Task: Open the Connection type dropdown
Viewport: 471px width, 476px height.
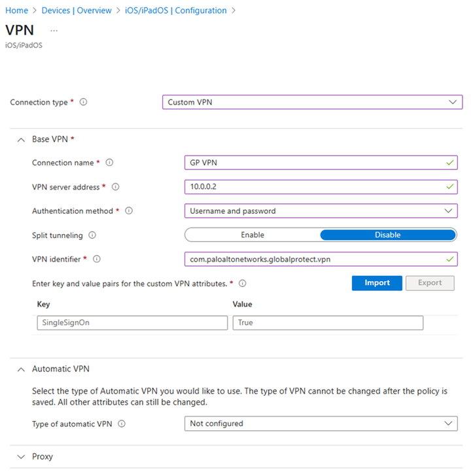Action: point(312,103)
